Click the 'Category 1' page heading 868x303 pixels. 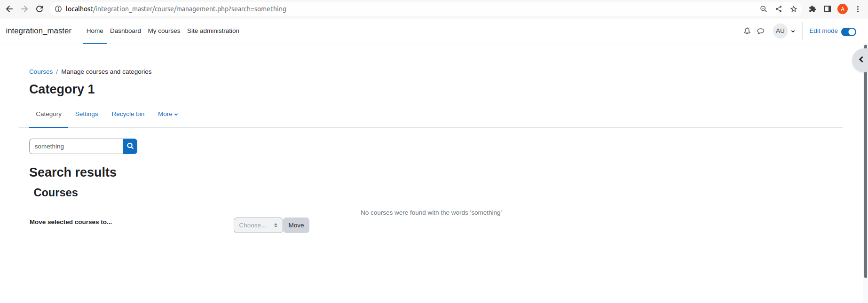(62, 89)
